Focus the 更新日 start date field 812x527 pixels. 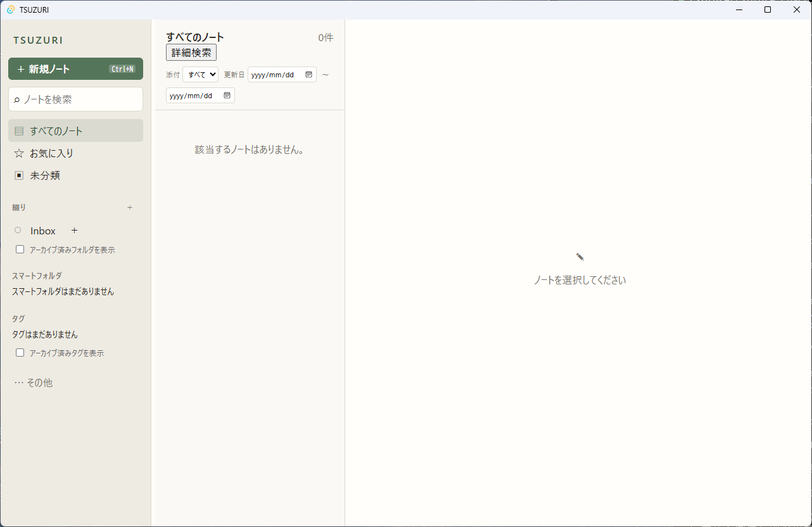pyautogui.click(x=282, y=75)
